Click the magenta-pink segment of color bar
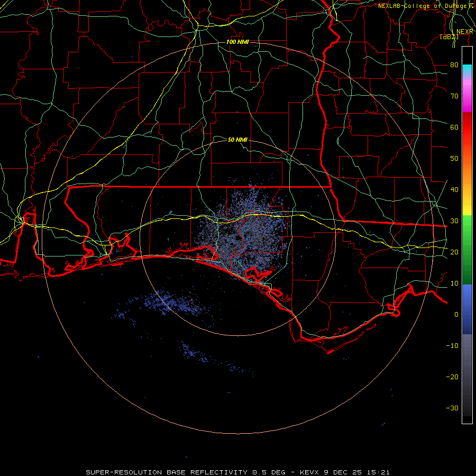 tap(467, 94)
